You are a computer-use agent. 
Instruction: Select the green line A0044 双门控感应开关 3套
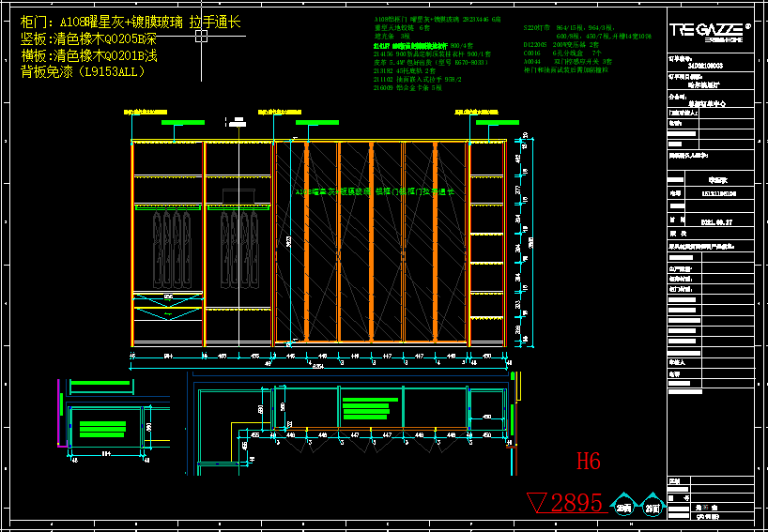click(568, 62)
